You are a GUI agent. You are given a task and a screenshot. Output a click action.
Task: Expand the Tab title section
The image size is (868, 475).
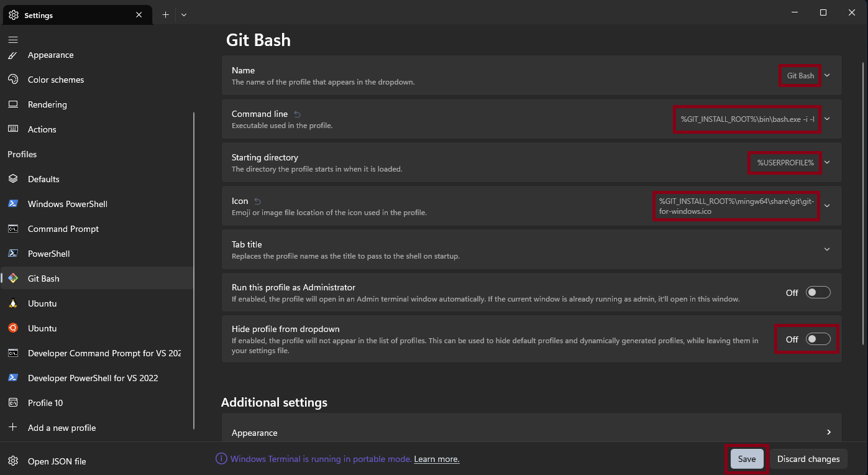[826, 249]
